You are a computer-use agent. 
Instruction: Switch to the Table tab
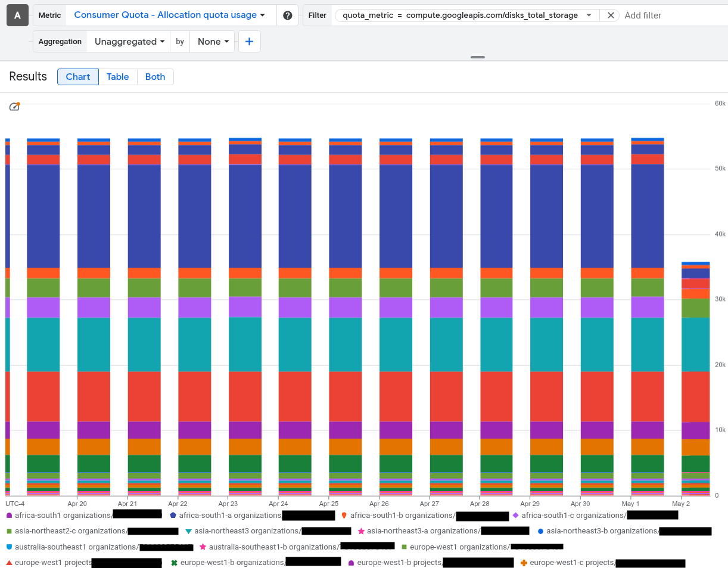click(x=117, y=76)
